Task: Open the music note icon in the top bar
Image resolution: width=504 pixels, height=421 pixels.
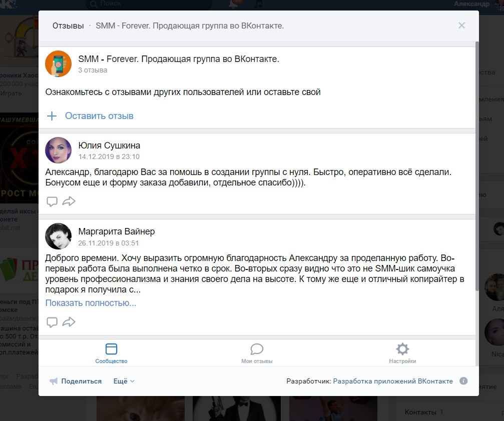Action: (x=258, y=3)
